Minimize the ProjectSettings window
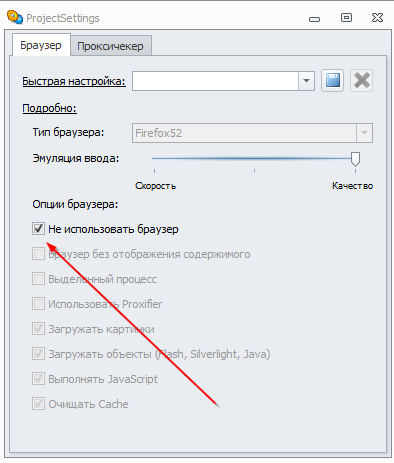Image resolution: width=394 pixels, height=463 pixels. pos(314,19)
